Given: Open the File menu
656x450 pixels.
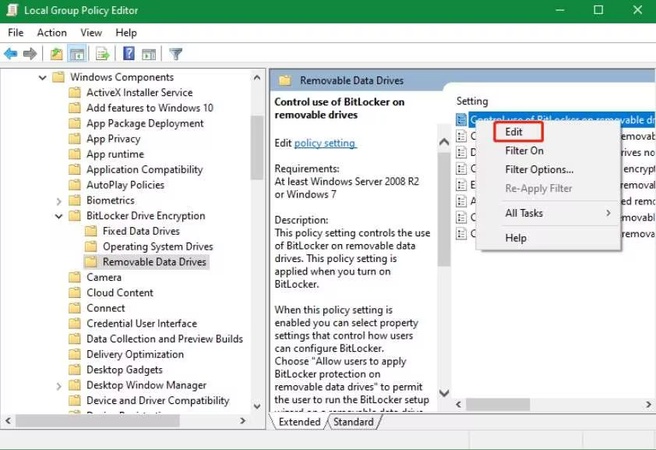Looking at the screenshot, I should coord(15,33).
